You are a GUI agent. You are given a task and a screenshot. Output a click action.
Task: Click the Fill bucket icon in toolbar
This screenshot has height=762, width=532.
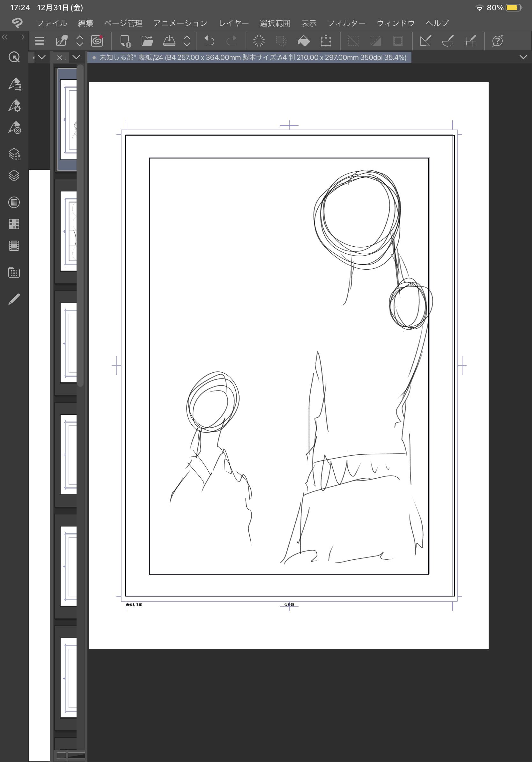pos(304,41)
